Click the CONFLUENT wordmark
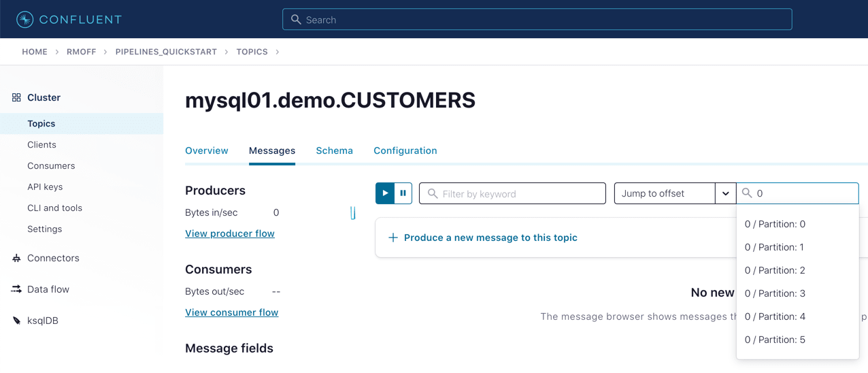Screen dimensions: 868x373 tap(80, 20)
